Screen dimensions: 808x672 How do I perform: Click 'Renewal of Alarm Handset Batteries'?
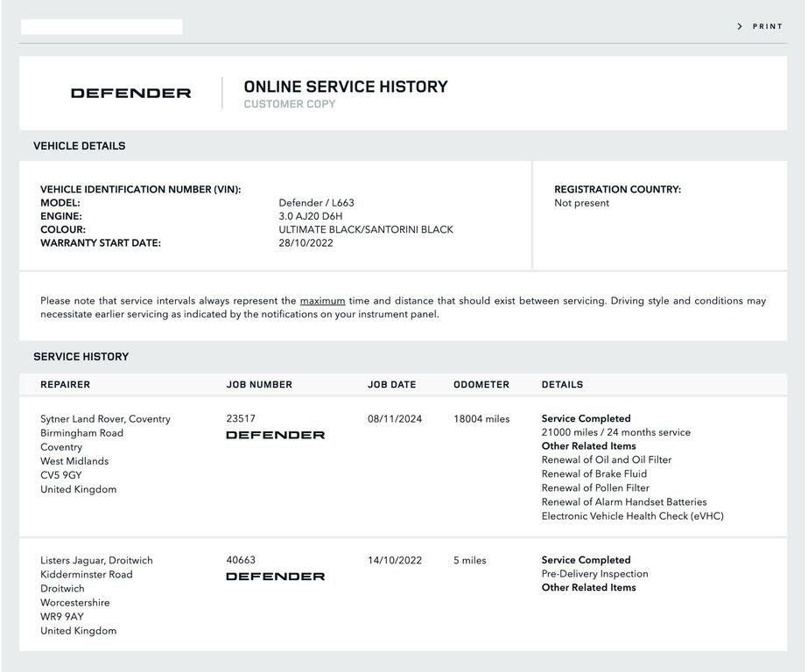[x=624, y=502]
